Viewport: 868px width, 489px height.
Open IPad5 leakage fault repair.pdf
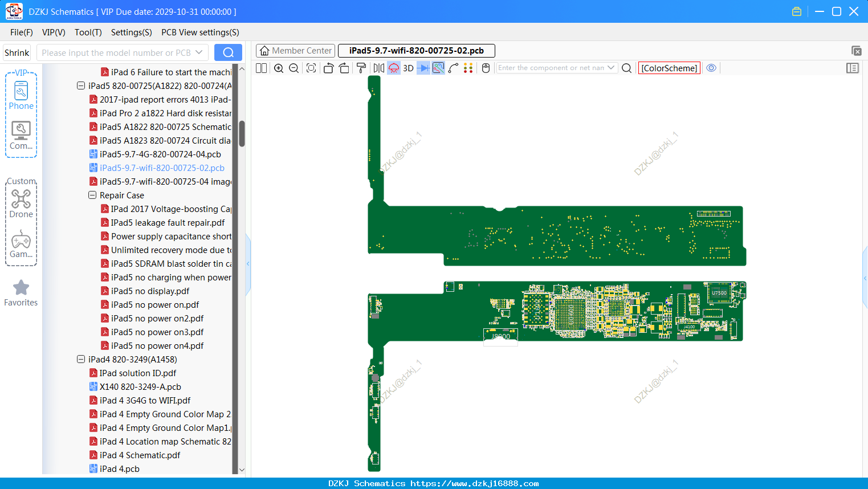point(168,222)
